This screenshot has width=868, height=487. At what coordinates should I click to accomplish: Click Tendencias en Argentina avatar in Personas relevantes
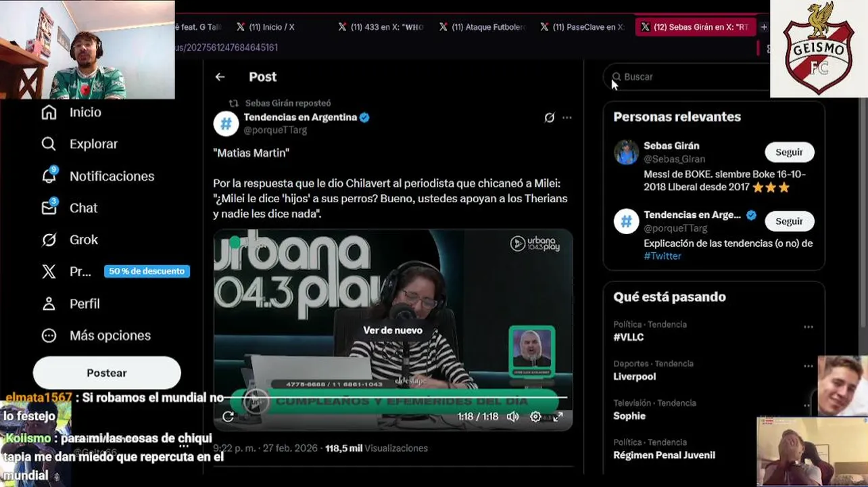626,221
